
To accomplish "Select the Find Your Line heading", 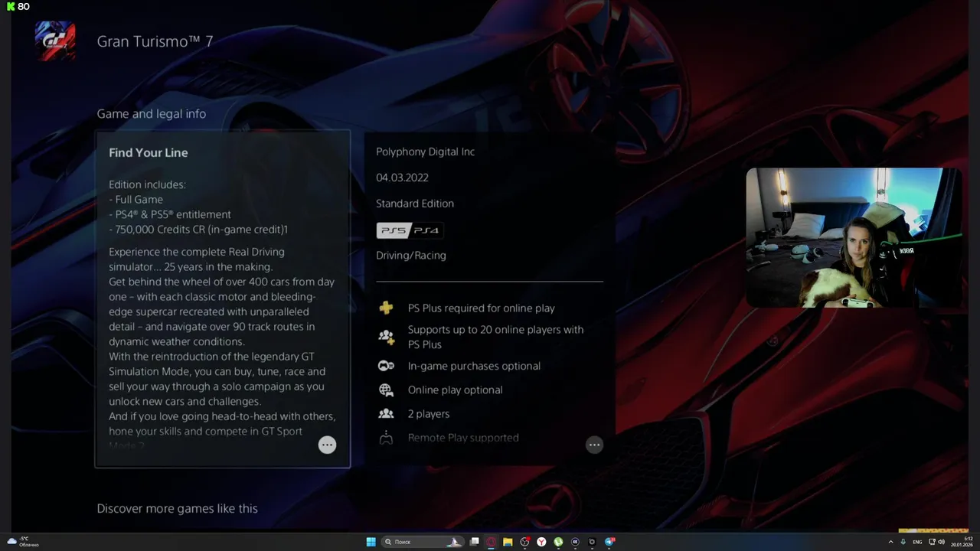I will coord(149,152).
